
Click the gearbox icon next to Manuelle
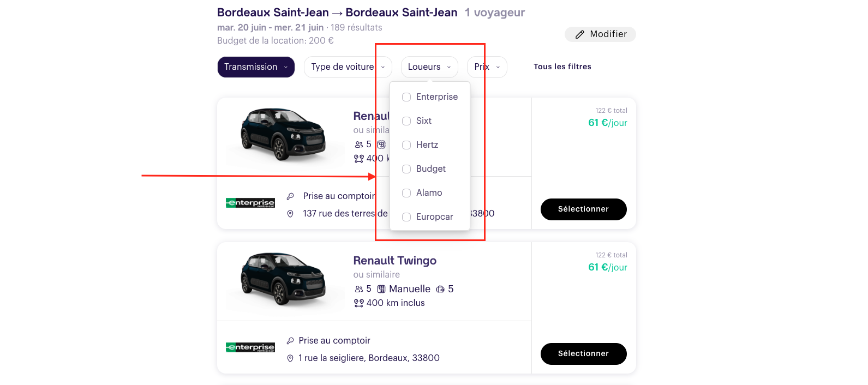point(381,289)
